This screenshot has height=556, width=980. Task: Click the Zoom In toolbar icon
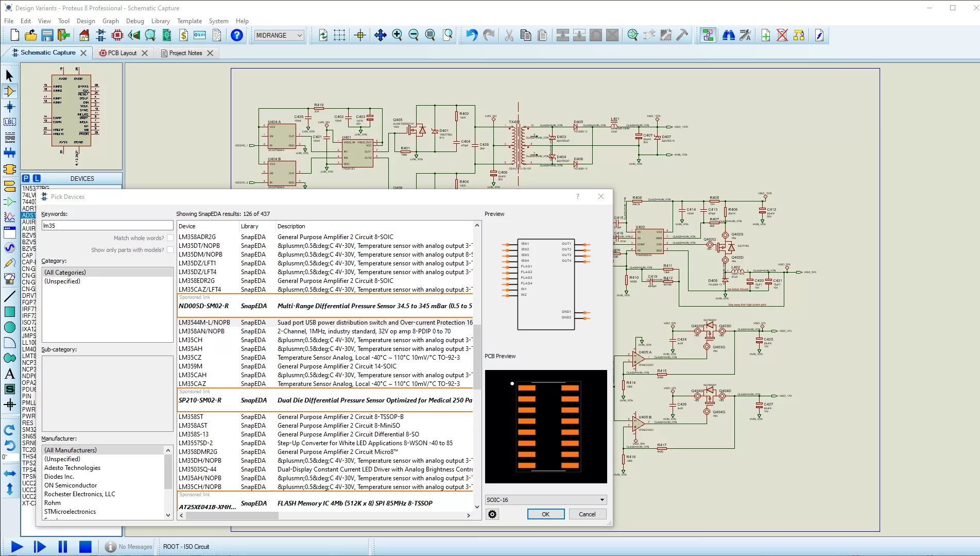[x=397, y=35]
